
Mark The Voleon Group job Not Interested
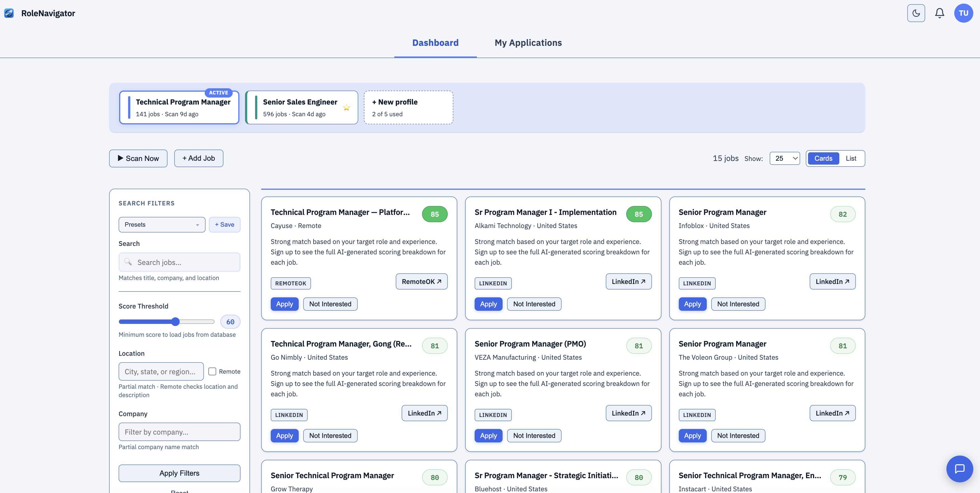coord(738,436)
